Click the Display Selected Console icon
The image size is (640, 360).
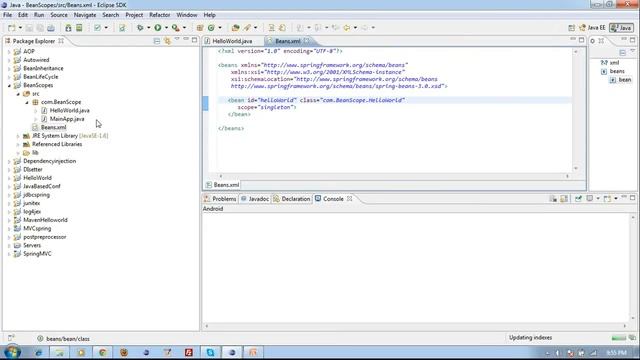click(x=590, y=199)
